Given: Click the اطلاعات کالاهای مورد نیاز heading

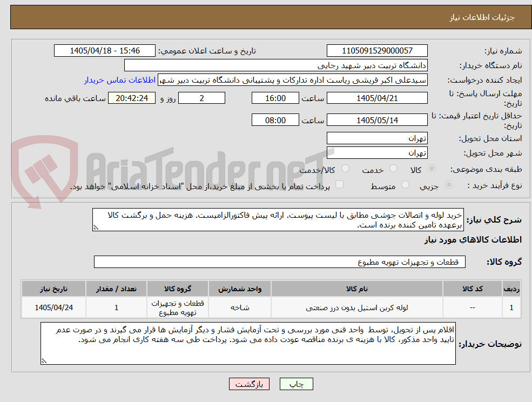Looking at the screenshot, I should (x=473, y=240).
